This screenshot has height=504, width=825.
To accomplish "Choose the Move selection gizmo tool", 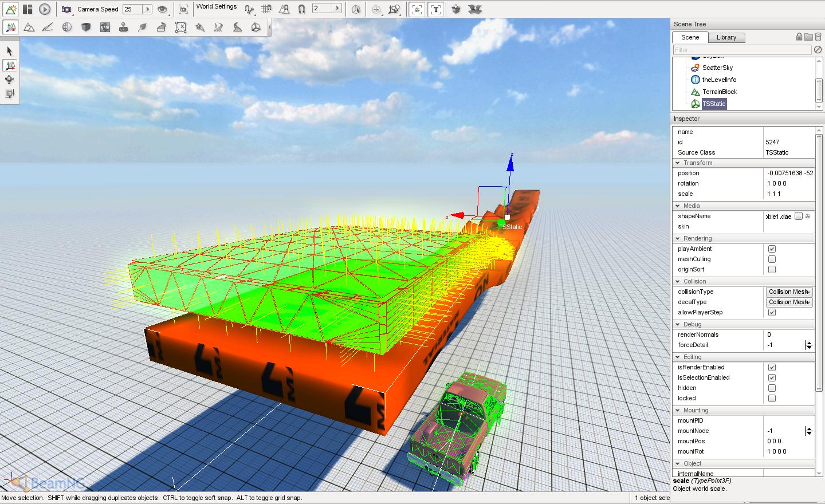I will (x=10, y=66).
